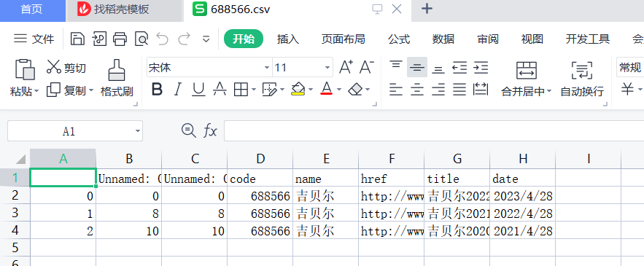Click Decrease Indent icon
Image resolution: width=644 pixels, height=266 pixels.
(459, 67)
